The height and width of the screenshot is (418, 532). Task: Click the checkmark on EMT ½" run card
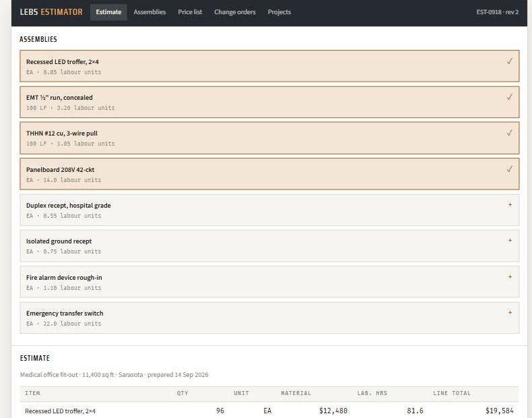tap(509, 97)
